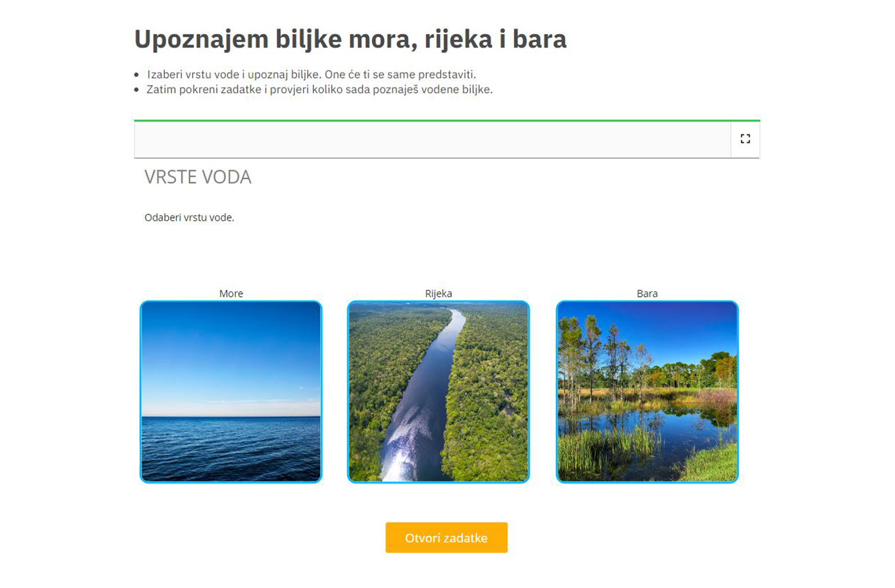Click the blue sky in the More photo

(x=231, y=353)
